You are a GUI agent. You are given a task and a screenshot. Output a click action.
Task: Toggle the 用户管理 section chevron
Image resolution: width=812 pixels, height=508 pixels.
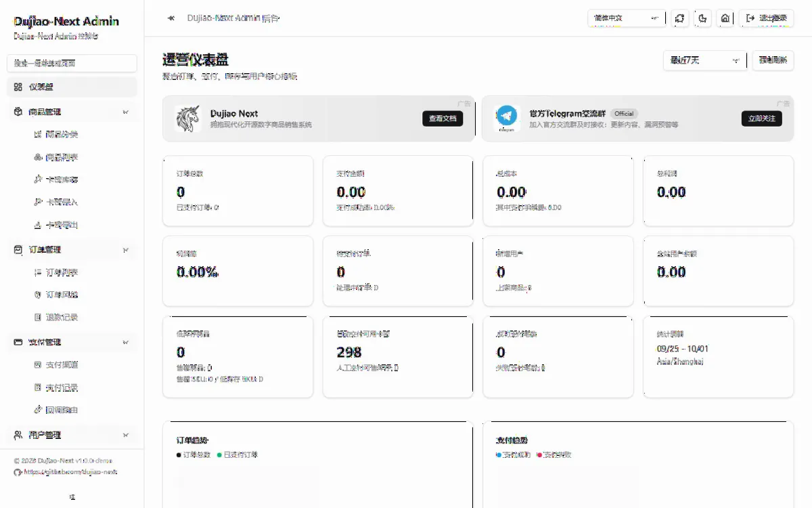125,435
